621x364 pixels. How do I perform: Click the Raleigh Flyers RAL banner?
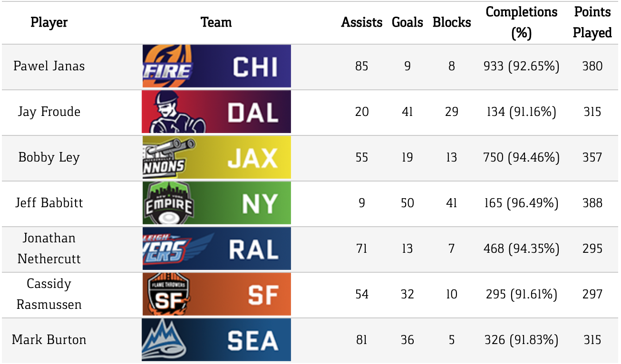point(216,249)
